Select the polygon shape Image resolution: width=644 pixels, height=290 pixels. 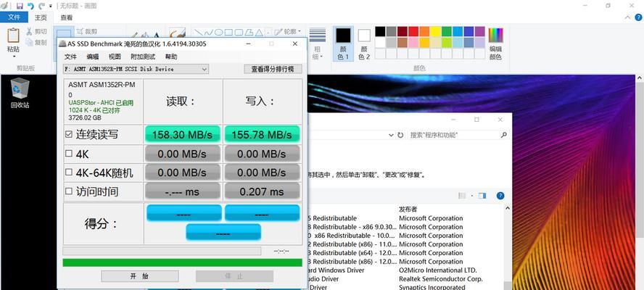click(x=249, y=32)
